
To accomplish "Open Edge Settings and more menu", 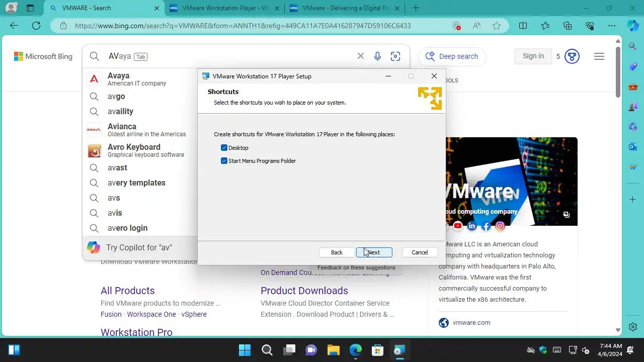I will coord(612,26).
